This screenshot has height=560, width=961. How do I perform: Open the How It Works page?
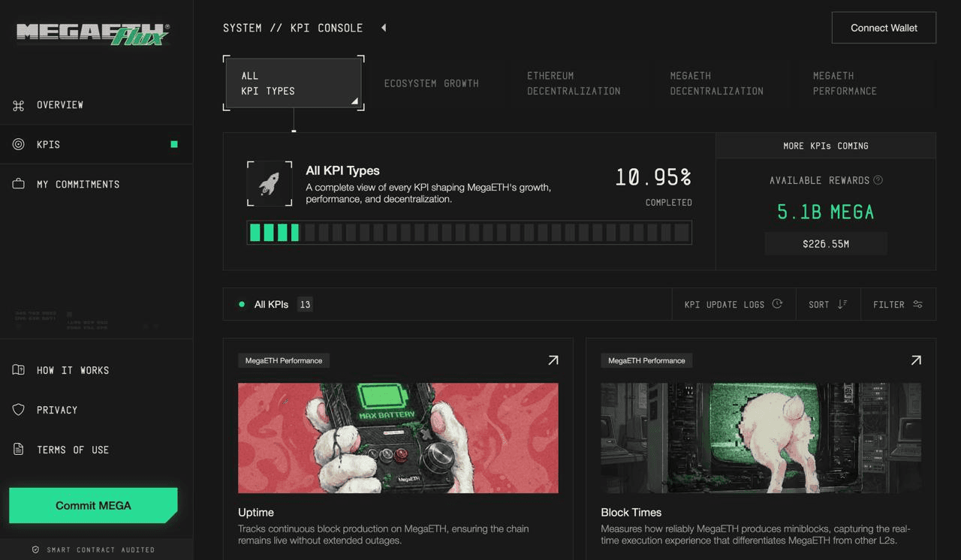click(x=96, y=370)
